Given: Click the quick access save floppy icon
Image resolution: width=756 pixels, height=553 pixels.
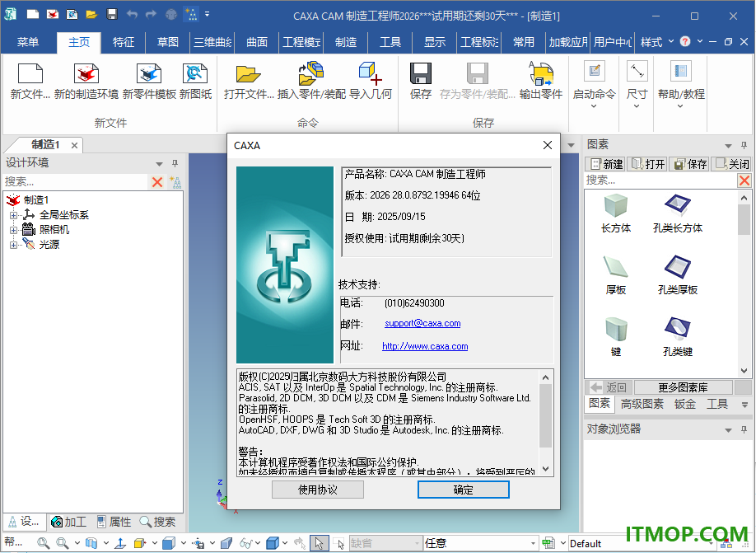Looking at the screenshot, I should (x=112, y=14).
